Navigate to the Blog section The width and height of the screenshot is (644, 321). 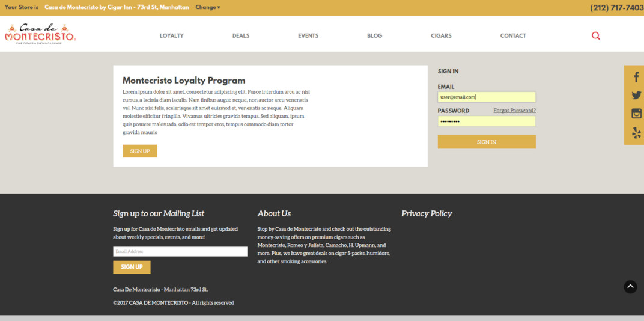(374, 36)
